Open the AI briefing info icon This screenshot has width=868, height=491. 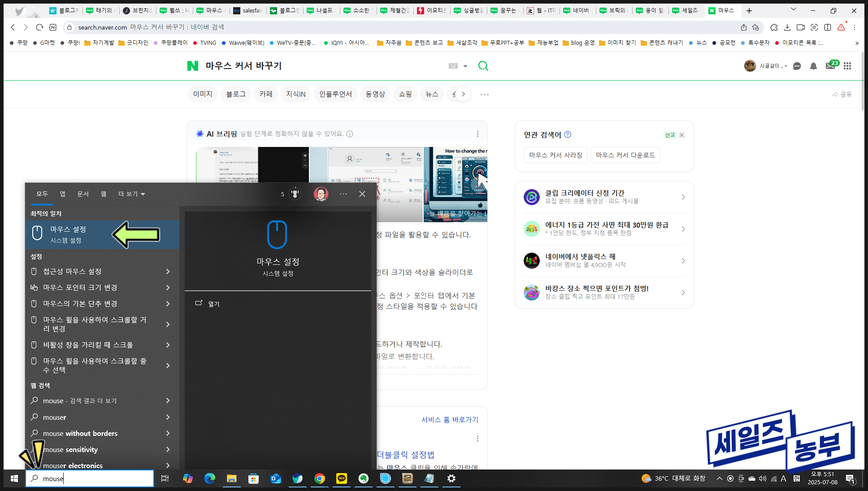(350, 134)
